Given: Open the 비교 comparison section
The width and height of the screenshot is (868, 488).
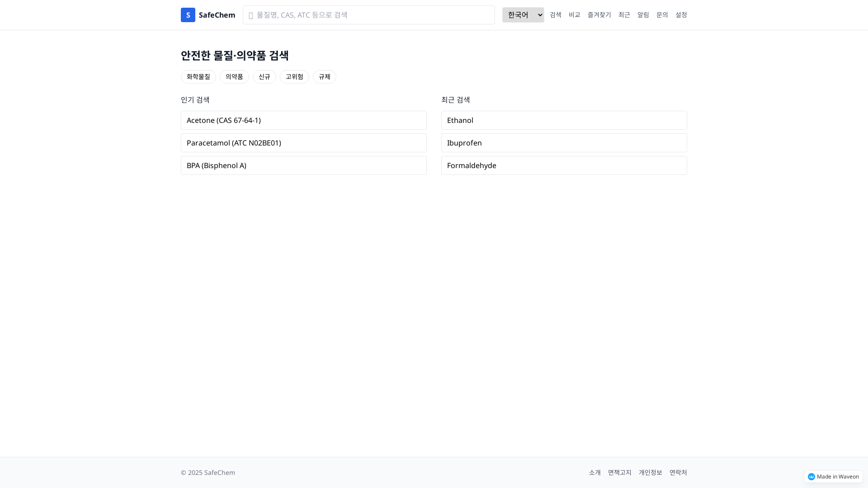Looking at the screenshot, I should pyautogui.click(x=575, y=14).
